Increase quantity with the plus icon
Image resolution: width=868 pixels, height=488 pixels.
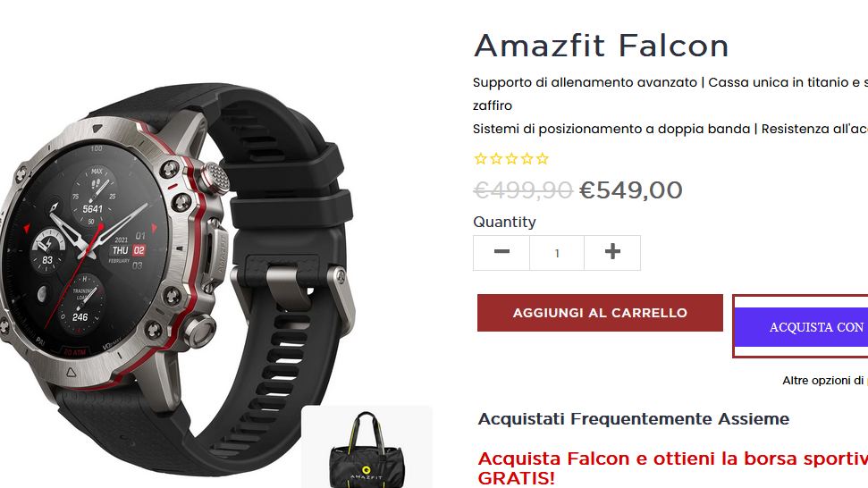coord(612,252)
